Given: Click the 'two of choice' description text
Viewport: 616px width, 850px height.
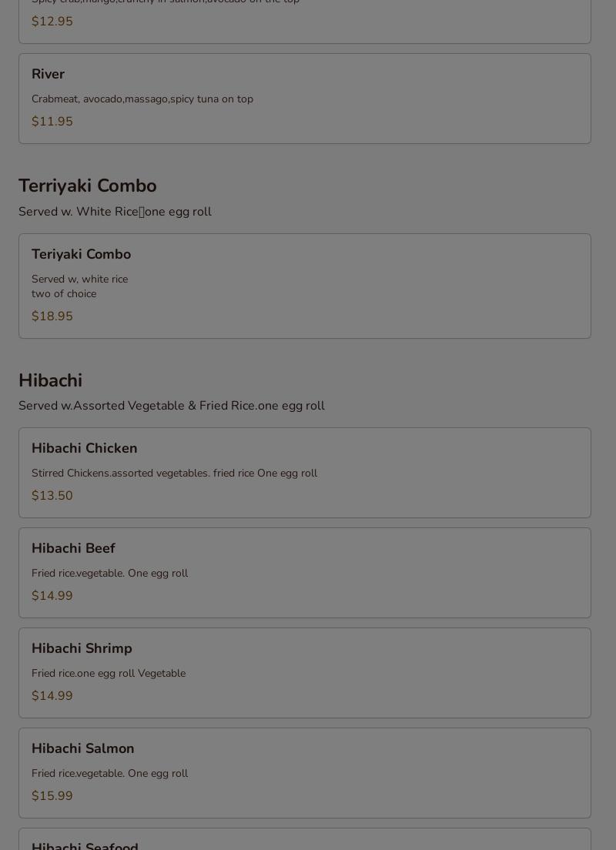Looking at the screenshot, I should pos(64,294).
